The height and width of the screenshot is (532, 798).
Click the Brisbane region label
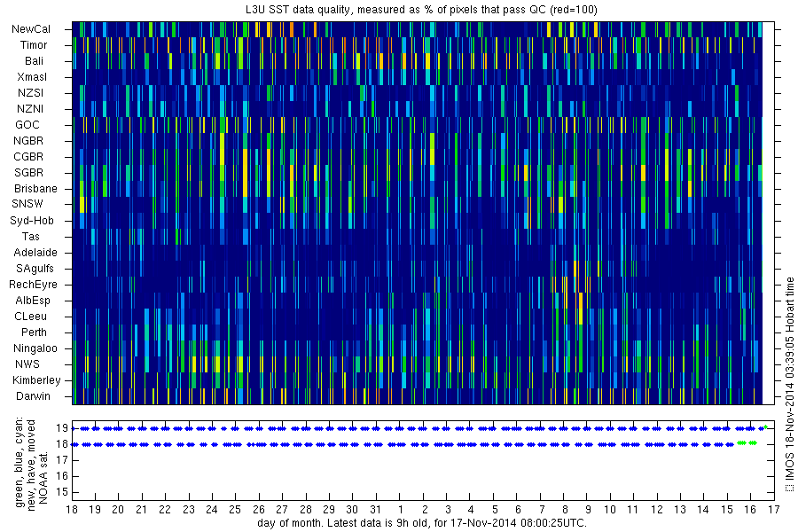pos(35,188)
